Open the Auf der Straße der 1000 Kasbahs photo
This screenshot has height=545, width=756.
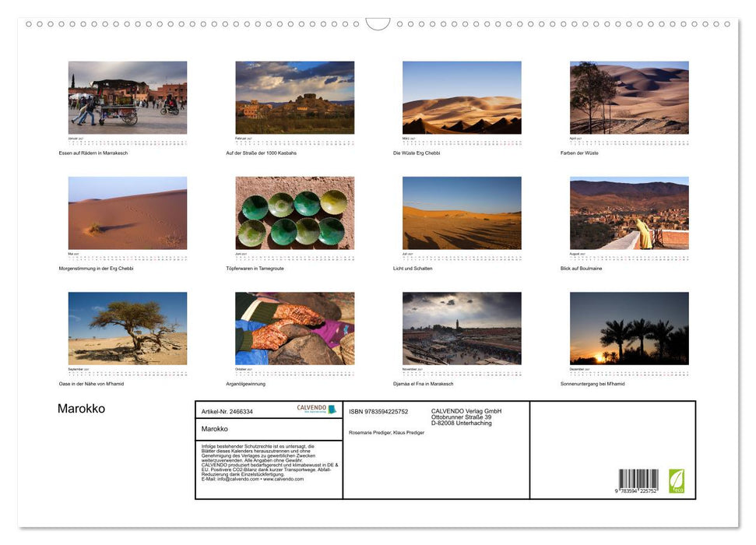pyautogui.click(x=294, y=97)
